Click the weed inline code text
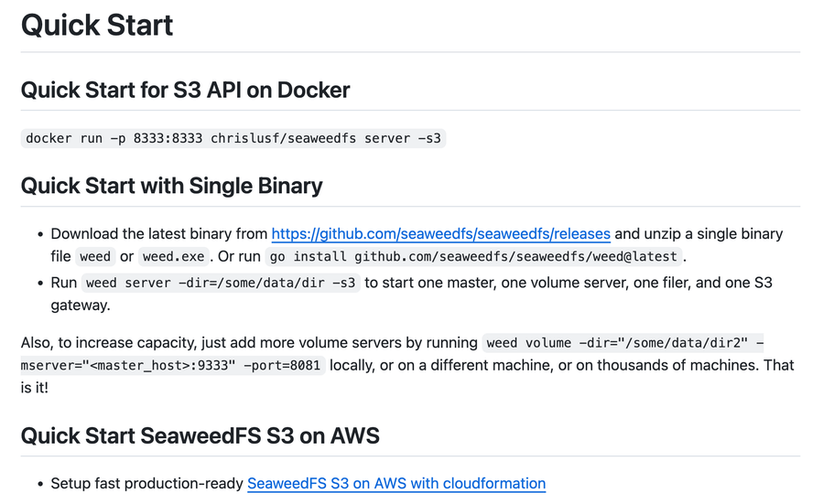 [x=95, y=256]
